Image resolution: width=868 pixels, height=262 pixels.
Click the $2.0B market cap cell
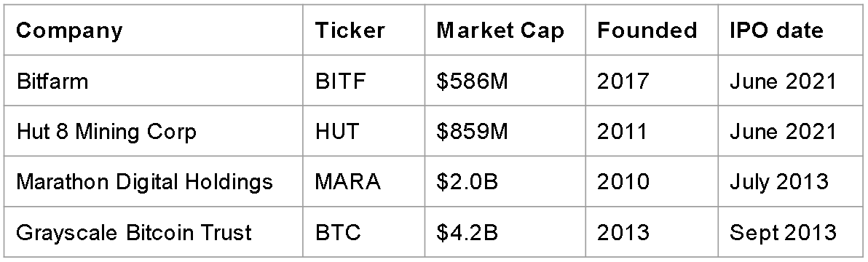pos(505,181)
